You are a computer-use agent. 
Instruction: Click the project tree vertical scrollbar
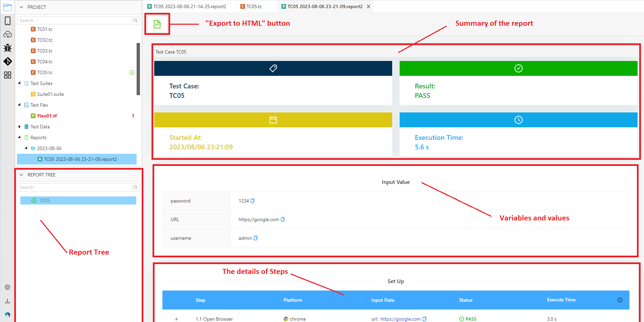(x=138, y=69)
